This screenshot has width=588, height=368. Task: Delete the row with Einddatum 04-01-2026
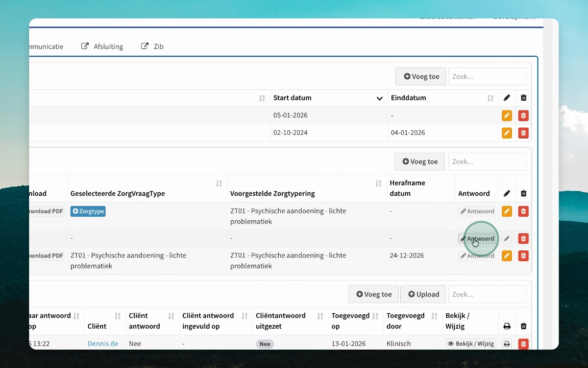523,133
